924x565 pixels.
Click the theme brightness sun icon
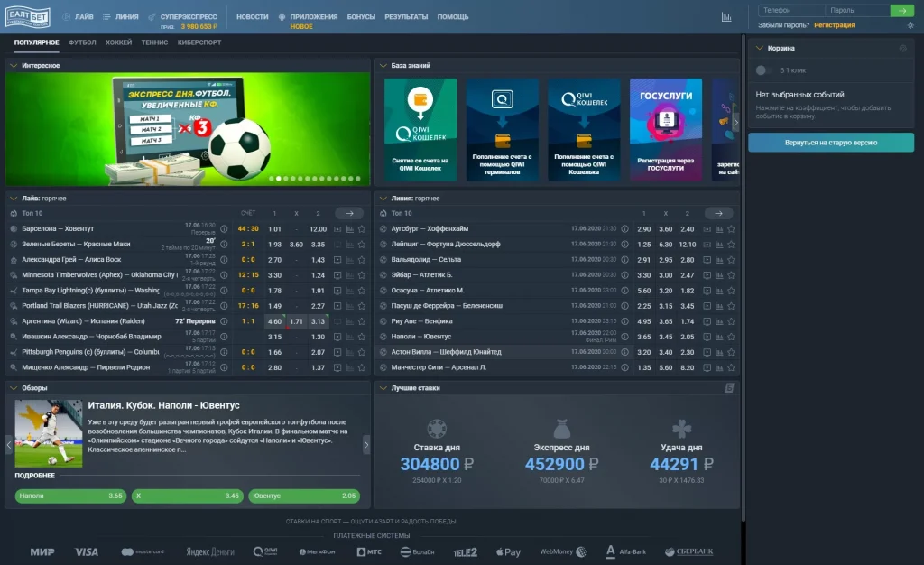coord(910,26)
